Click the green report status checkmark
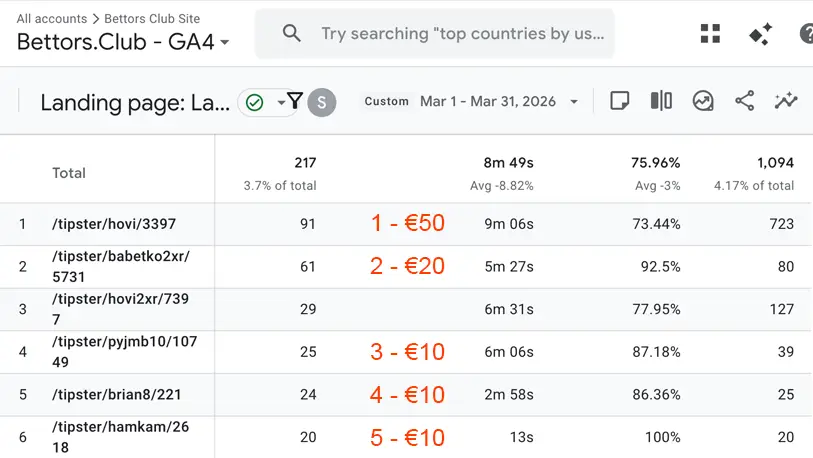 (x=255, y=102)
